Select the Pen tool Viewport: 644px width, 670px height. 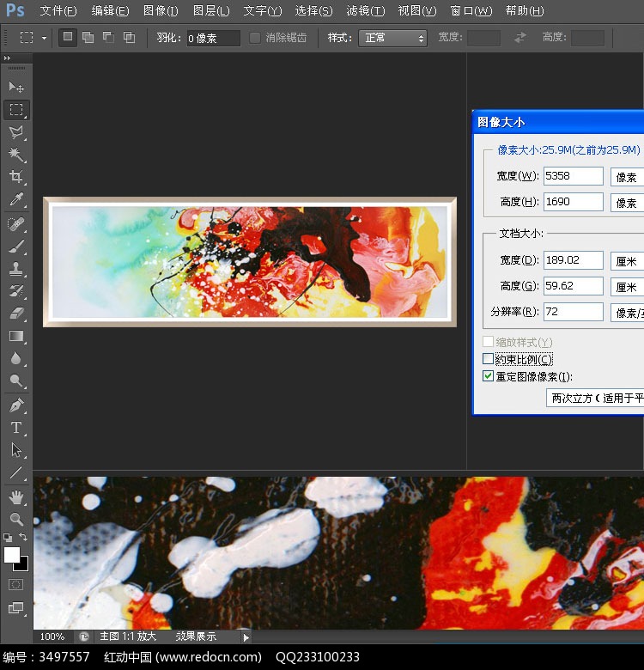[x=16, y=405]
